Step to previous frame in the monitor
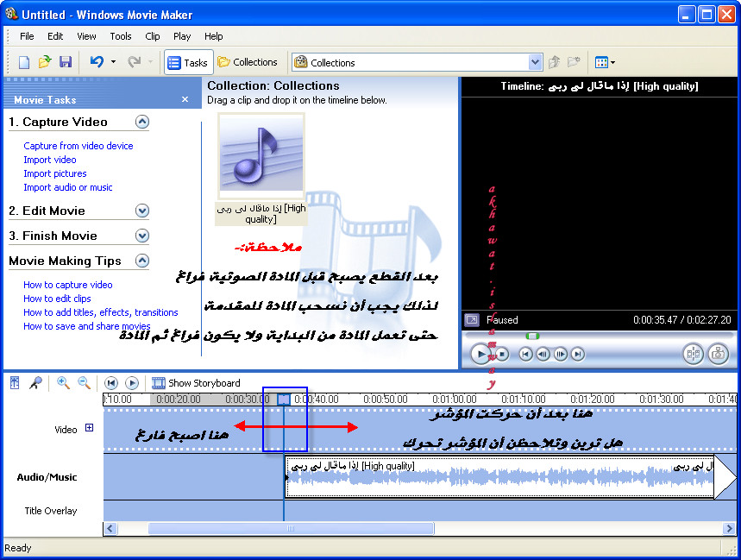Screen dimensions: 741x560 click(543, 354)
